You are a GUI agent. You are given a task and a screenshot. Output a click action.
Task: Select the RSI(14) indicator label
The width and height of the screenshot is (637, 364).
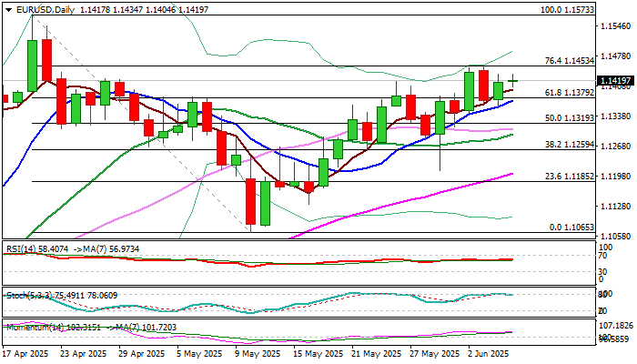pos(21,249)
